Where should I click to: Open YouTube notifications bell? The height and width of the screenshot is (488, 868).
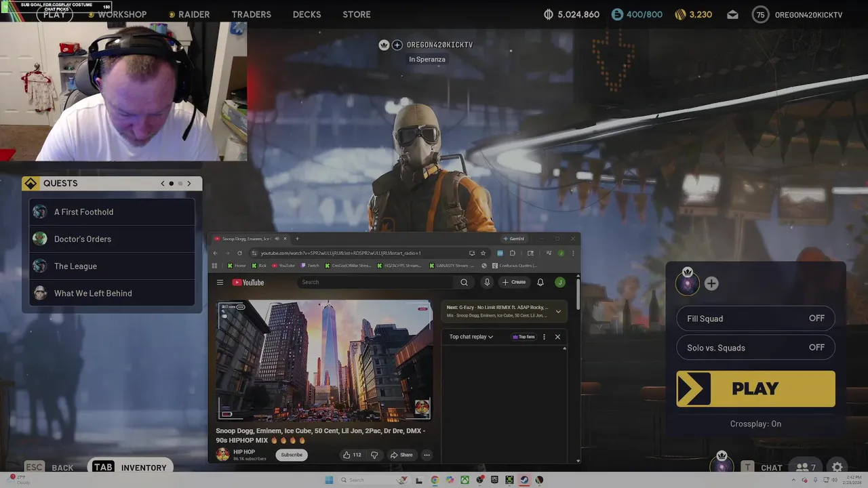tap(540, 282)
